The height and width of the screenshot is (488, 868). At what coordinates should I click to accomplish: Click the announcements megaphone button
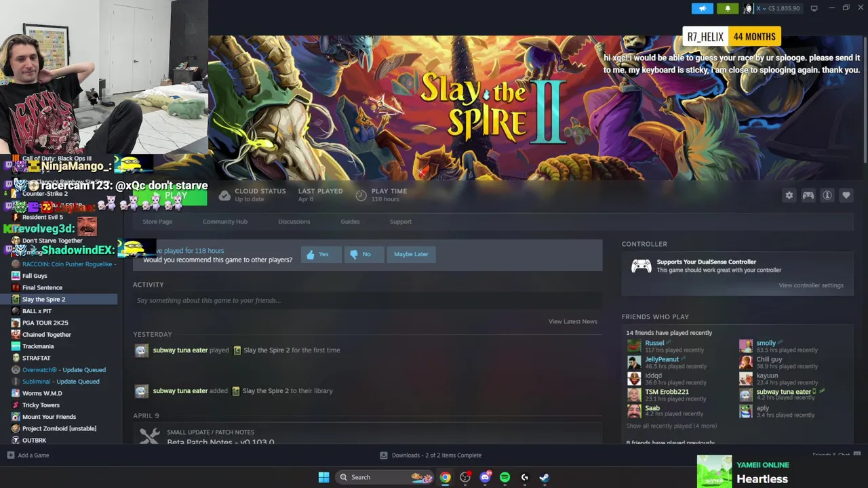[x=703, y=8]
